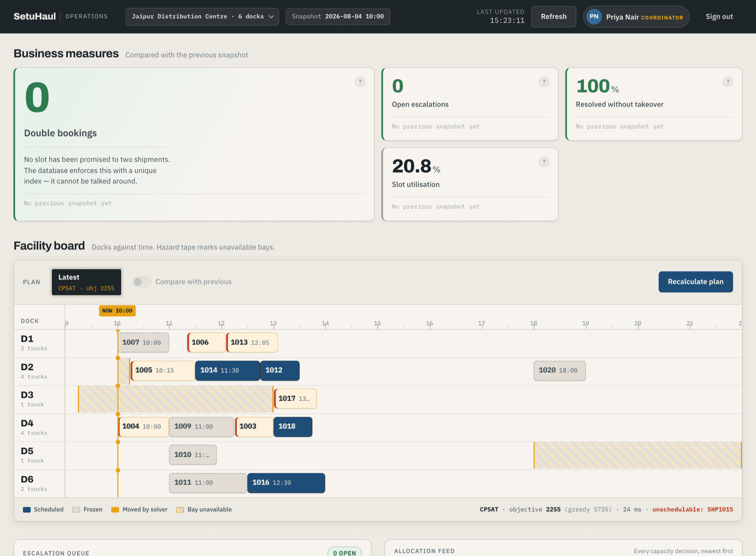This screenshot has height=556, width=756.
Task: Click the Scheduled legend swatch
Action: point(27,510)
